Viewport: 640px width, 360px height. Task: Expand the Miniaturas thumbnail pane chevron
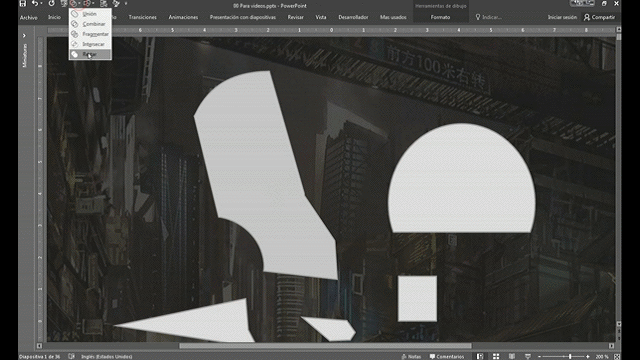24,36
